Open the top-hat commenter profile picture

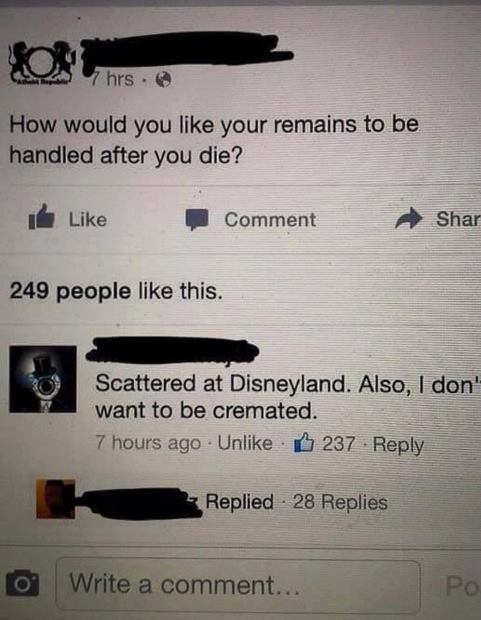pos(43,379)
